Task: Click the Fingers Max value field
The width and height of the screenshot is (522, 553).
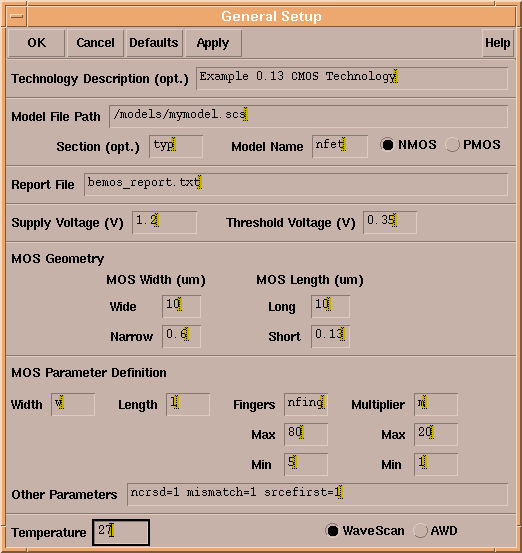Action: pos(306,434)
